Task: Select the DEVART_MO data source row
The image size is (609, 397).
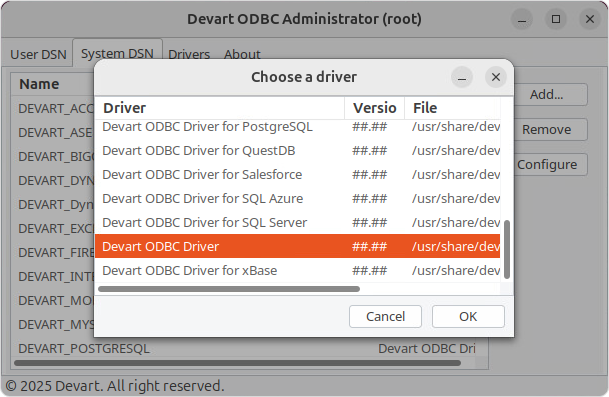Action: 53,301
